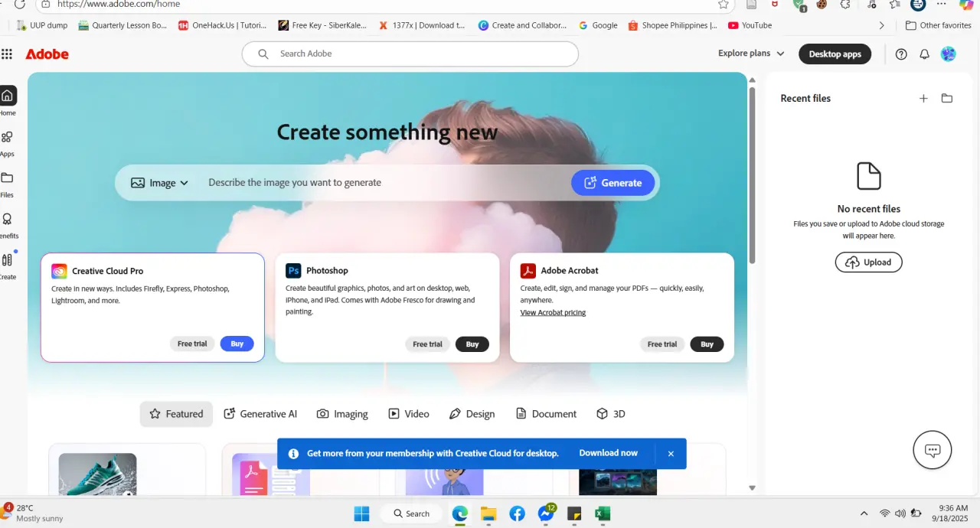This screenshot has height=528, width=980.
Task: Select the Document tab
Action: (x=546, y=414)
